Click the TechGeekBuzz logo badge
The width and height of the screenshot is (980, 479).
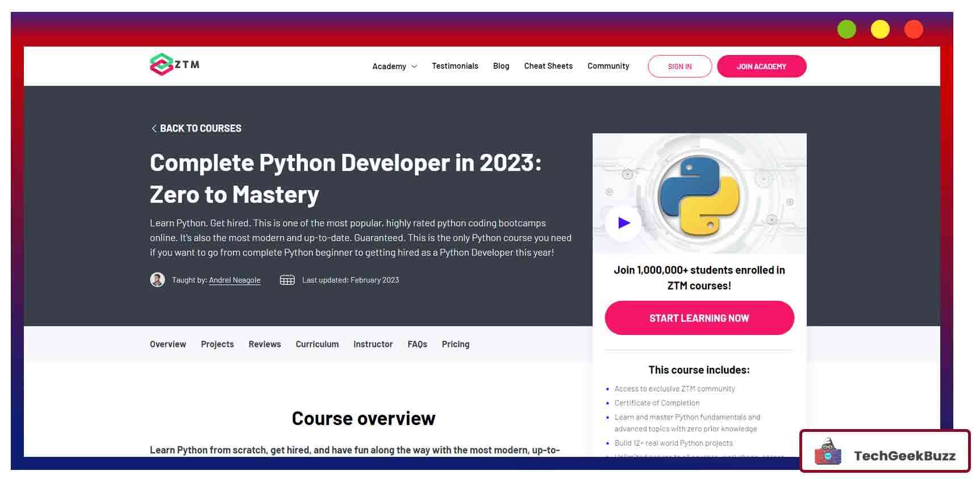tap(885, 451)
